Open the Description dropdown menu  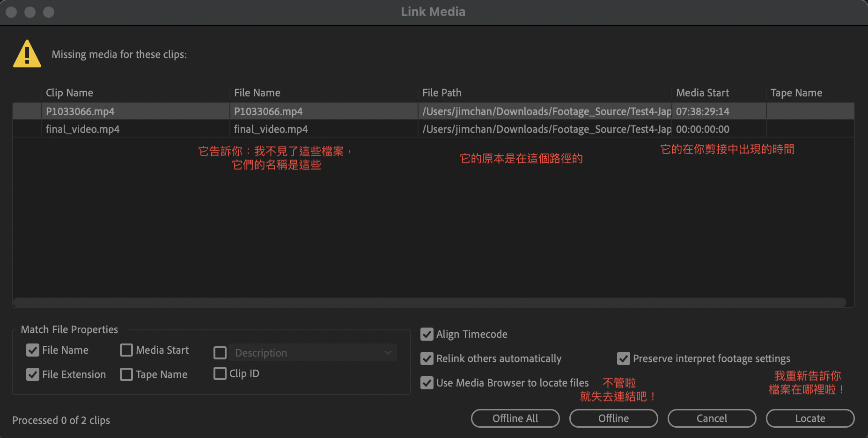(313, 353)
